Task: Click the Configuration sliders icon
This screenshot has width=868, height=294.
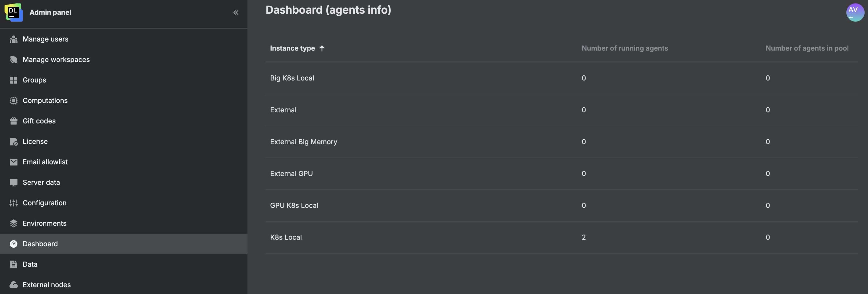Action: [x=13, y=203]
